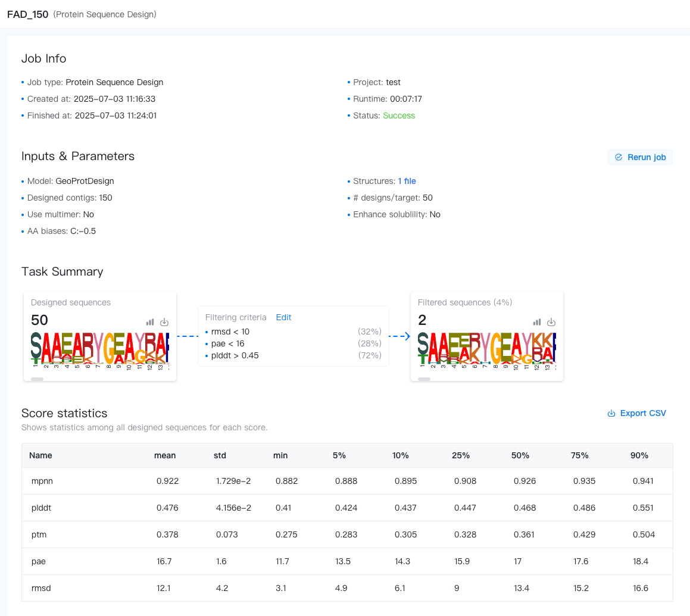The width and height of the screenshot is (690, 616).
Task: Click the Filtered sequences logo scrollbar
Action: [x=424, y=379]
